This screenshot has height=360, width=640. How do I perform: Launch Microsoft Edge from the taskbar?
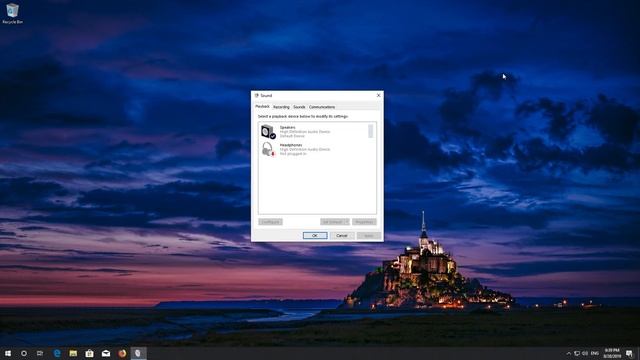(x=57, y=353)
